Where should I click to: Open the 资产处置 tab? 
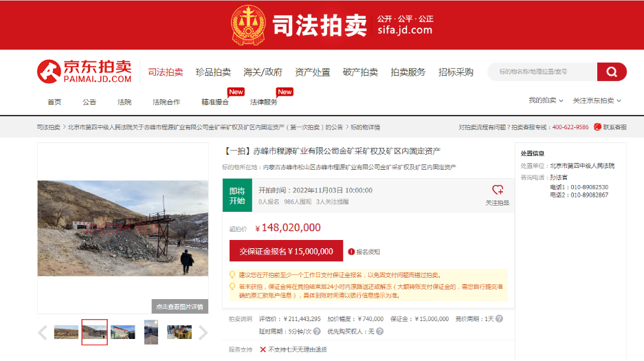[x=313, y=72]
